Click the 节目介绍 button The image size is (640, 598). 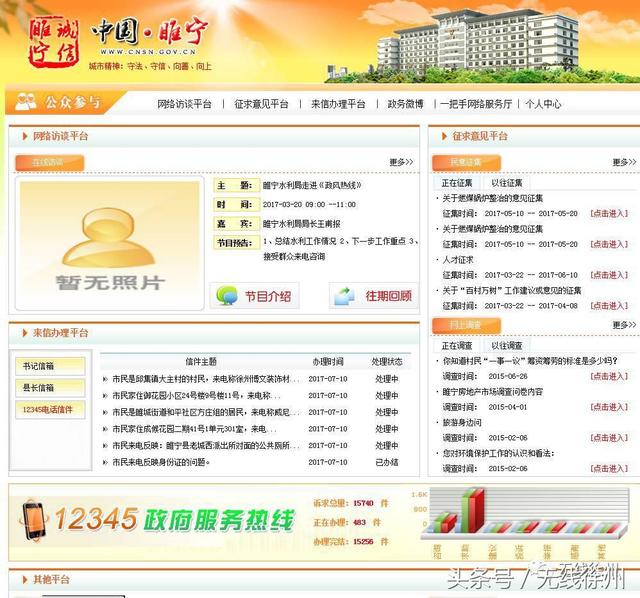tap(255, 296)
